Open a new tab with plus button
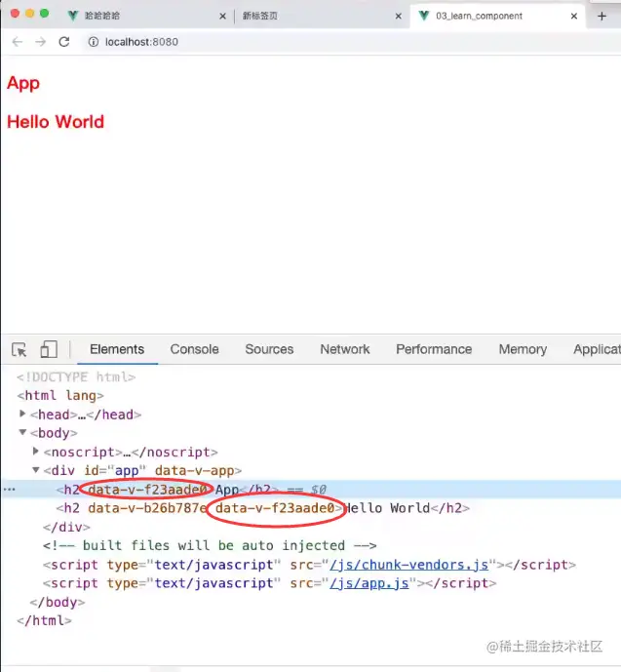Screen dimensions: 621x672 click(602, 16)
